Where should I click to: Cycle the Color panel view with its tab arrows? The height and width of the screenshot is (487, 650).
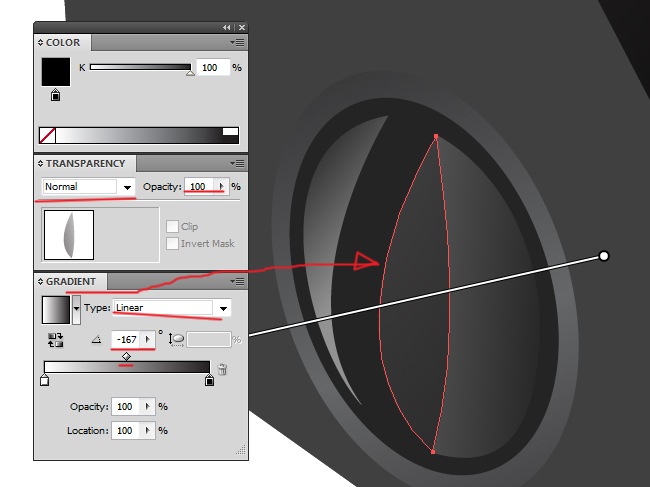tap(41, 43)
